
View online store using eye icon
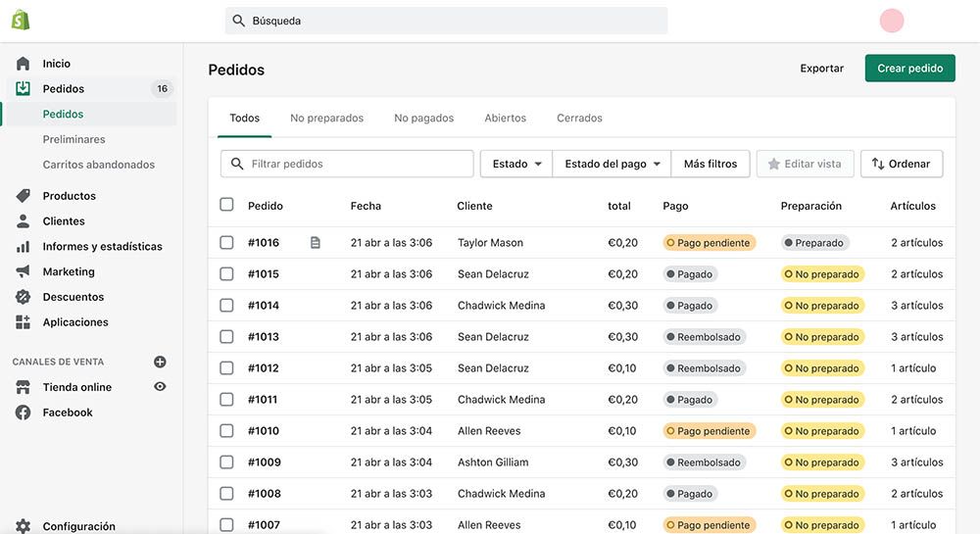point(160,387)
